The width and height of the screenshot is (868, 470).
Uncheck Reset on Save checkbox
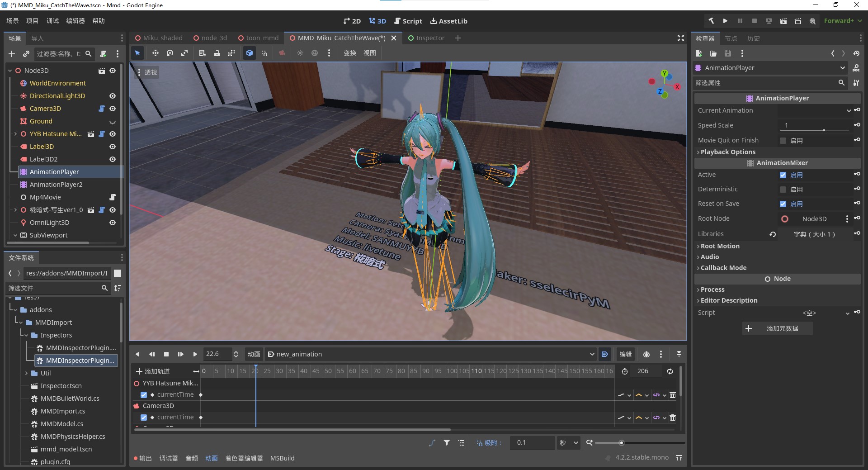783,204
